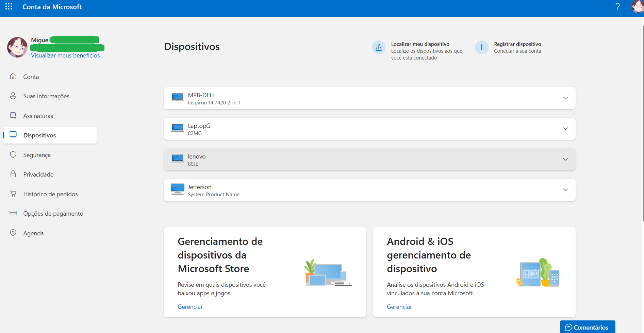Click the Dispositivos monitor icon in the sidebar

click(x=13, y=135)
